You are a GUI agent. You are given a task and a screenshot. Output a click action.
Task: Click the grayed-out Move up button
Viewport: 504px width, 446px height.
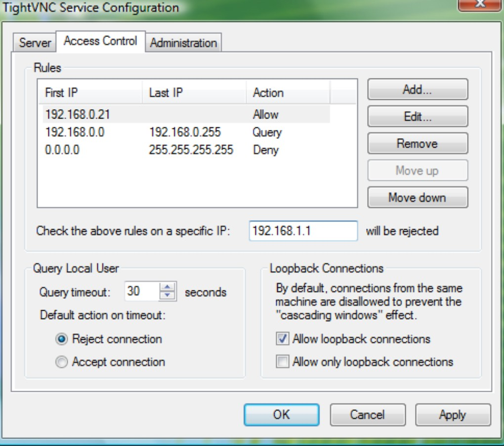[418, 170]
